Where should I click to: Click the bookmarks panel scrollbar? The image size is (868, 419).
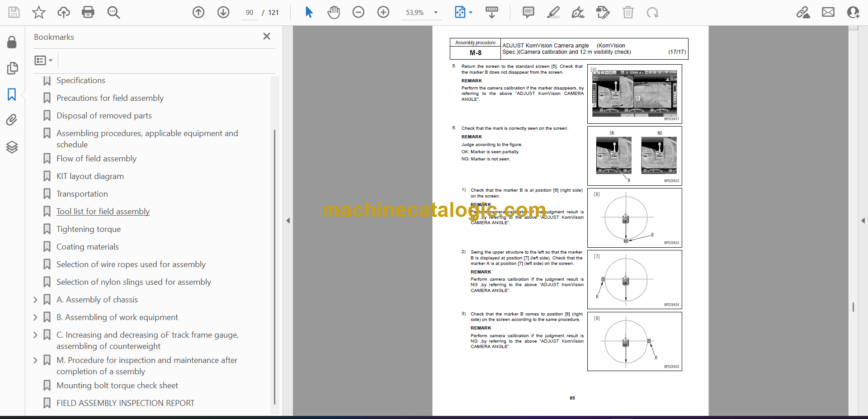[274, 267]
